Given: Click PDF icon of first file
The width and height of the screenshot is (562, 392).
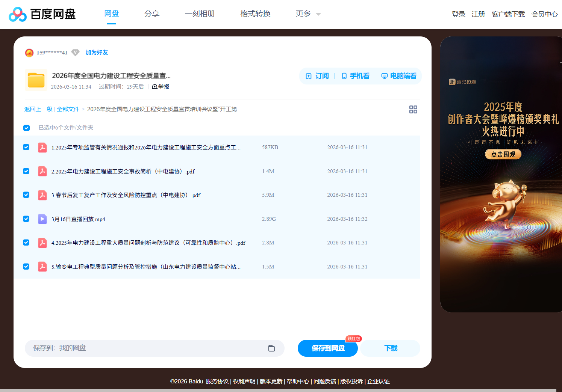Looking at the screenshot, I should point(42,147).
